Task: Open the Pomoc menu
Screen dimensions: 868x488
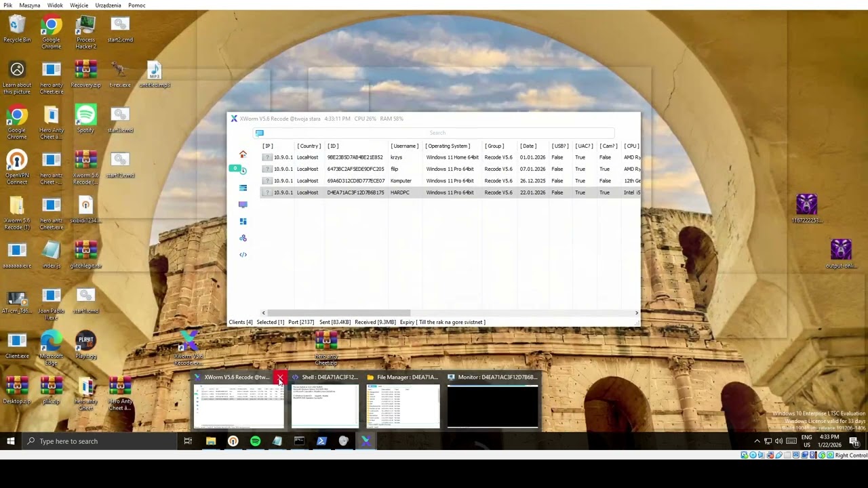Action: tap(137, 5)
